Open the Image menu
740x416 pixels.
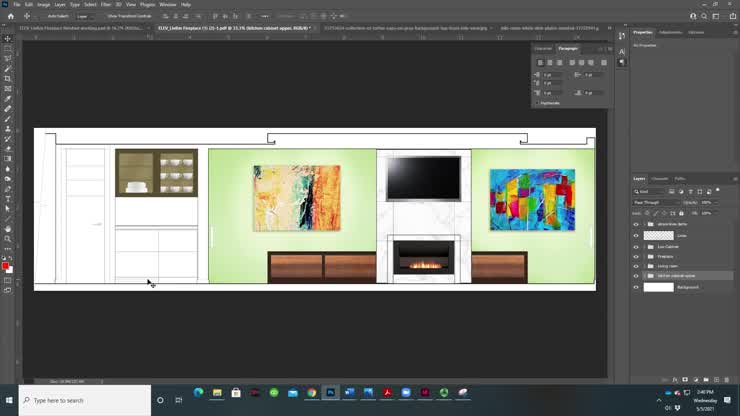43,5
